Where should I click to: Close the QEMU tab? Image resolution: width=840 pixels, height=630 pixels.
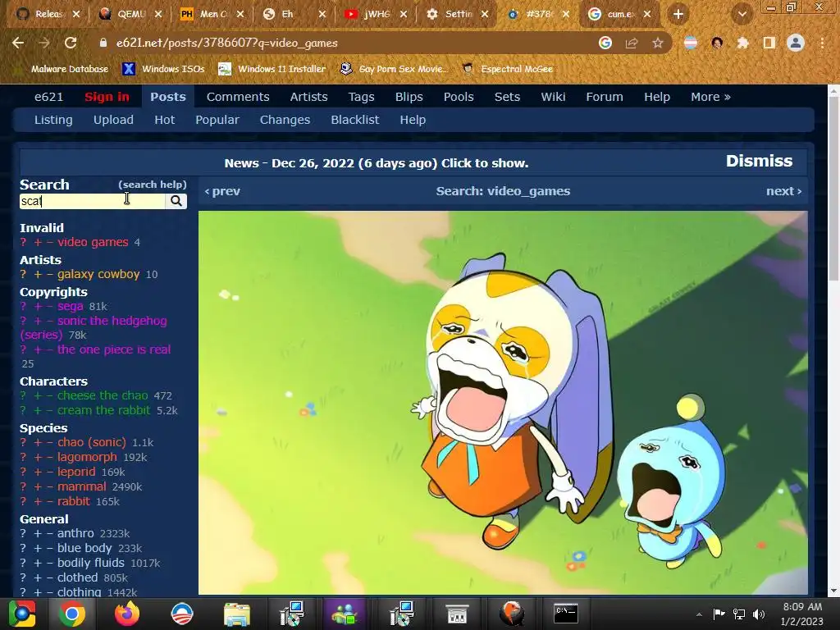pos(158,15)
